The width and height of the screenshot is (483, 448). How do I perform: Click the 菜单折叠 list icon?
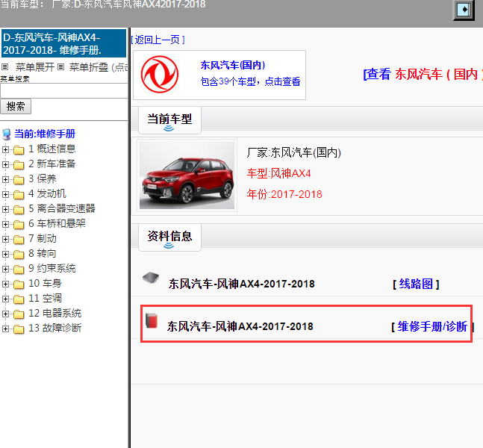point(61,66)
